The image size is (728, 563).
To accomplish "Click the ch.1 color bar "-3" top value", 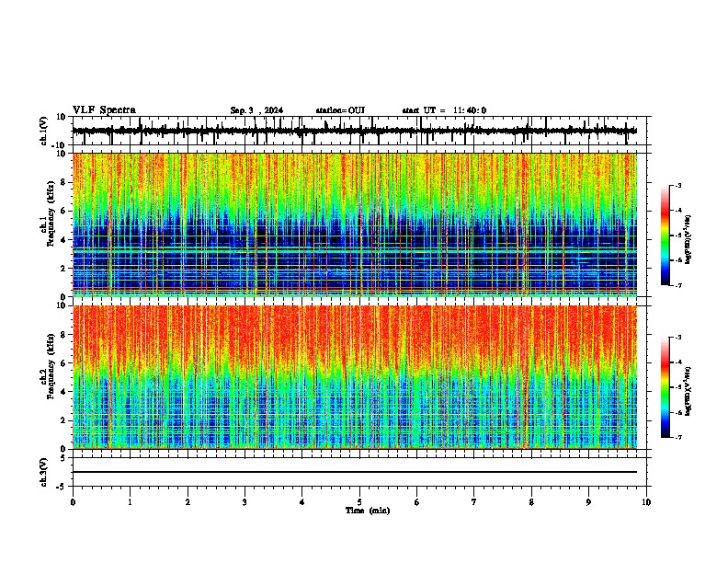I will (677, 185).
